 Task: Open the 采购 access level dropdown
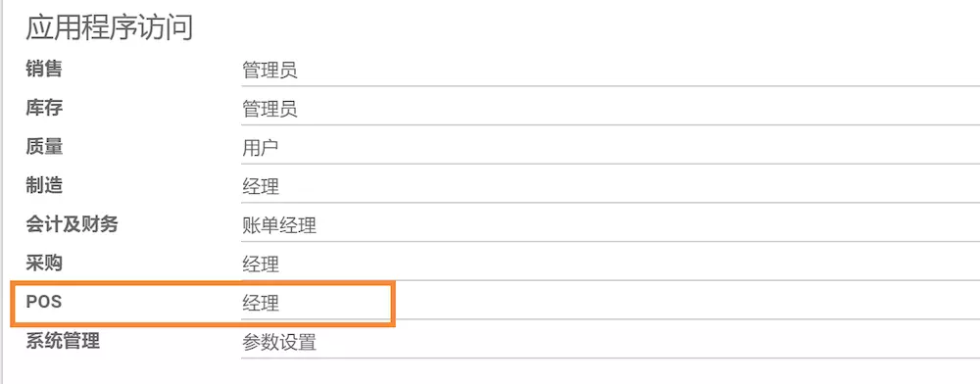(x=610, y=264)
